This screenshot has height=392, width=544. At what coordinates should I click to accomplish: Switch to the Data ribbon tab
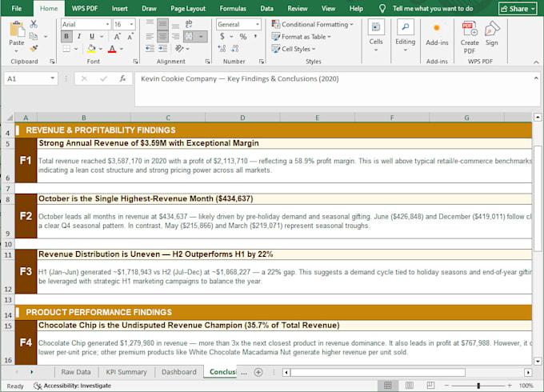click(266, 8)
